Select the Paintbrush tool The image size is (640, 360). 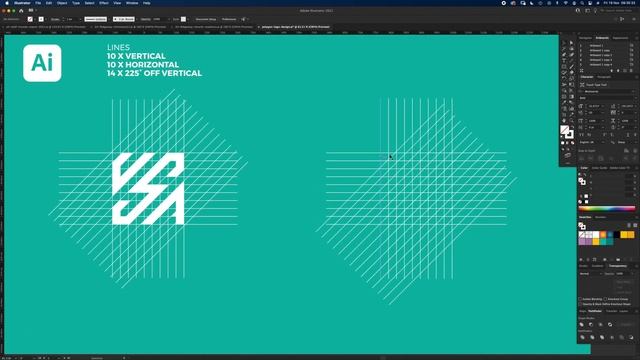click(571, 66)
